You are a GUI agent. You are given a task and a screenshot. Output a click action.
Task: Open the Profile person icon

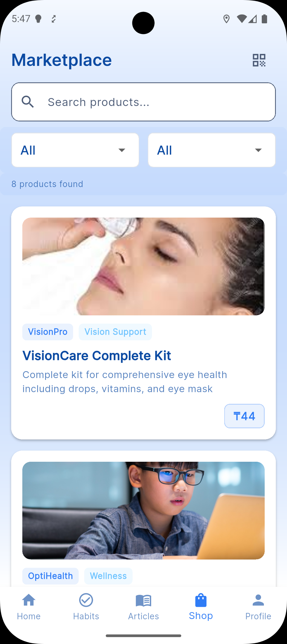[258, 600]
